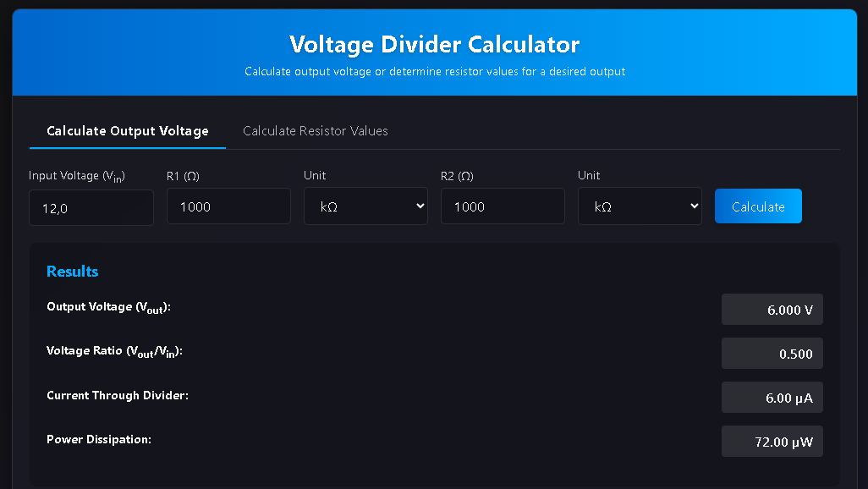Viewport: 868px width, 489px height.
Task: Click the Results section heading
Action: [73, 272]
